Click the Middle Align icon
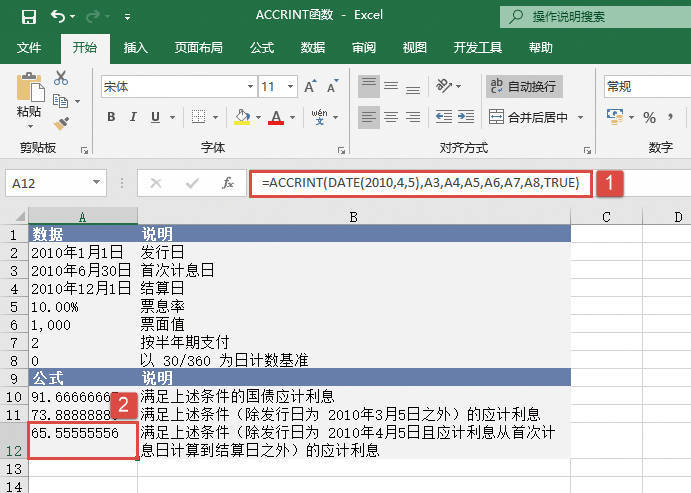The width and height of the screenshot is (691, 493). tap(391, 86)
